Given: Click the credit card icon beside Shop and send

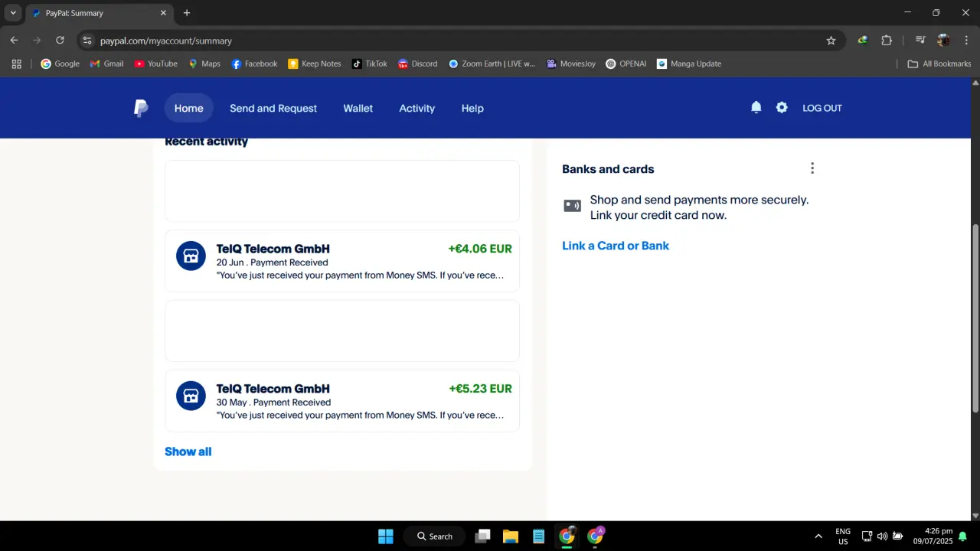Looking at the screenshot, I should (573, 205).
